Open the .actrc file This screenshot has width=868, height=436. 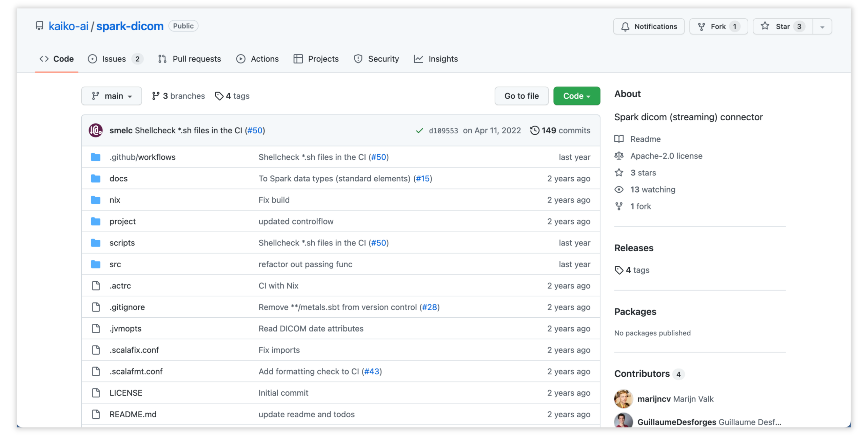(x=120, y=285)
